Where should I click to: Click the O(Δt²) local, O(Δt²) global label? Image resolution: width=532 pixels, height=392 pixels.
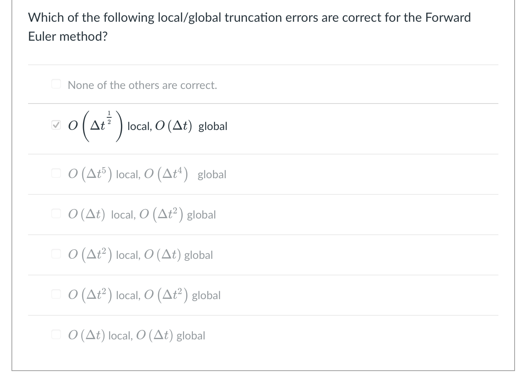pos(144,295)
